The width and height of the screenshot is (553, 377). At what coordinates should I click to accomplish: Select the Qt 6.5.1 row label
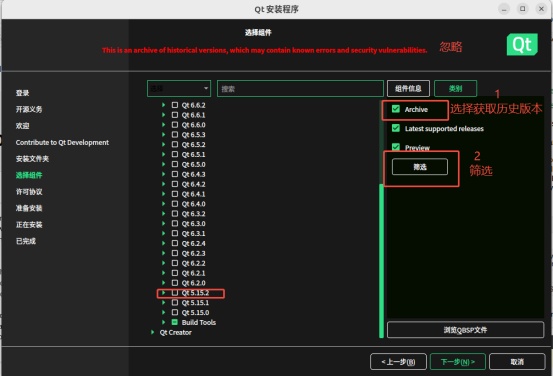193,154
